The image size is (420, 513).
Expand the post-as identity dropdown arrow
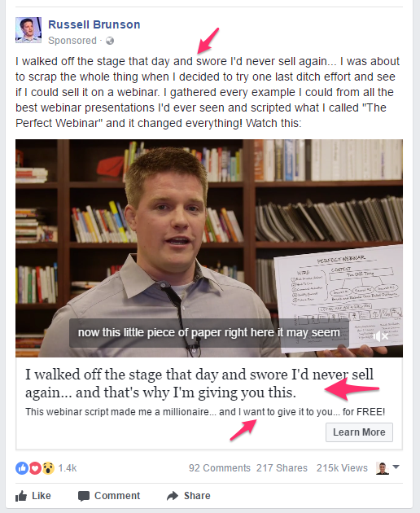pyautogui.click(x=396, y=467)
